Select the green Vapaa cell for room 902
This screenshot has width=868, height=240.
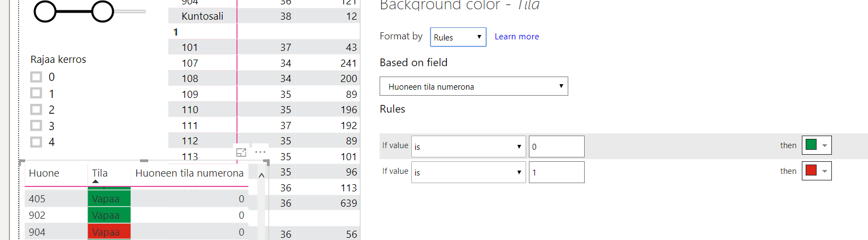tap(109, 215)
